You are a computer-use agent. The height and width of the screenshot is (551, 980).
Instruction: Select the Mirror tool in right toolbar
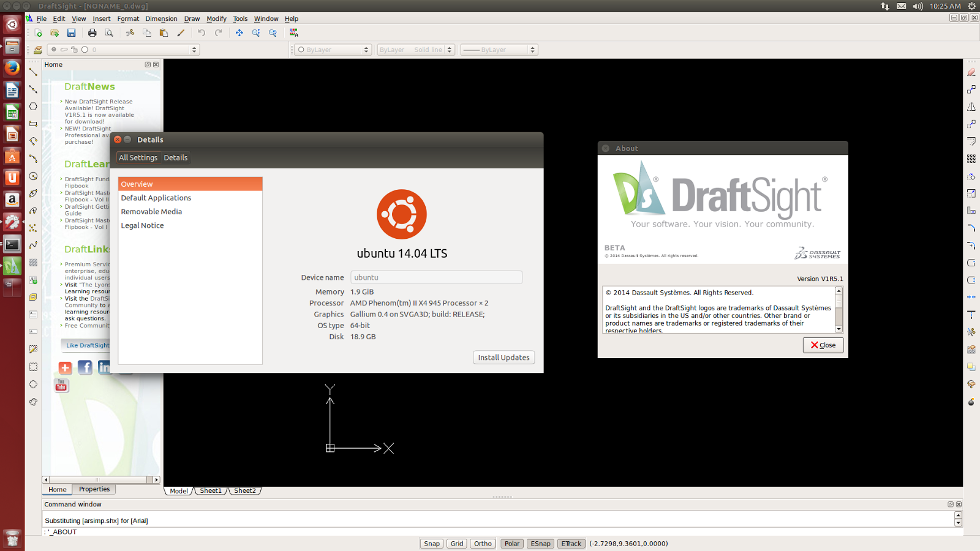click(971, 107)
